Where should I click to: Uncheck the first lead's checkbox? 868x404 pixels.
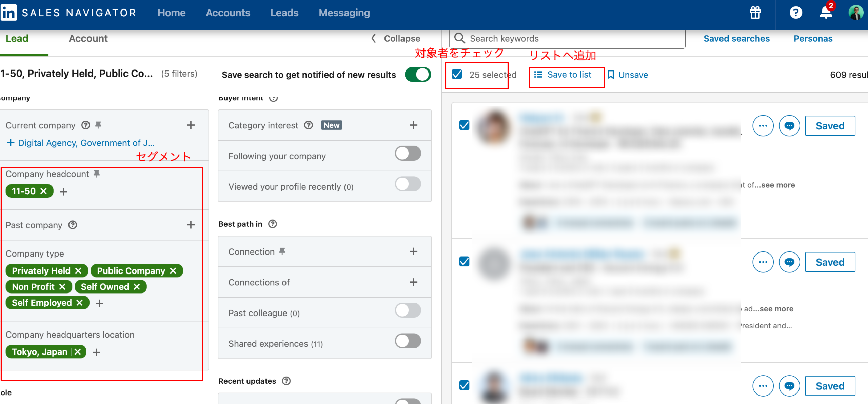[x=464, y=125]
